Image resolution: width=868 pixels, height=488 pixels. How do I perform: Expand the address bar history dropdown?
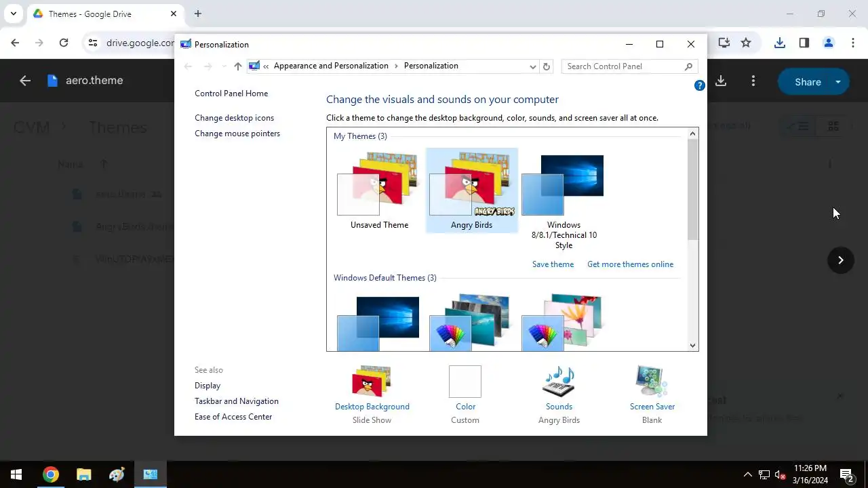(533, 66)
